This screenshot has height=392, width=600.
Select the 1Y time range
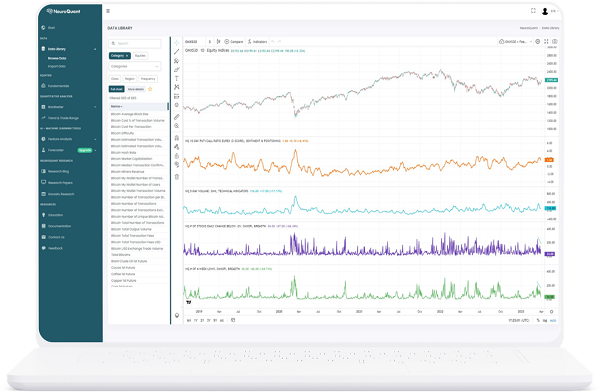coord(196,320)
